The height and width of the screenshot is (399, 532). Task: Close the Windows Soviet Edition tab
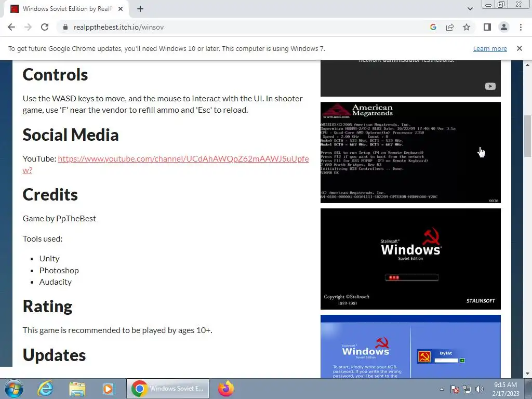121,9
